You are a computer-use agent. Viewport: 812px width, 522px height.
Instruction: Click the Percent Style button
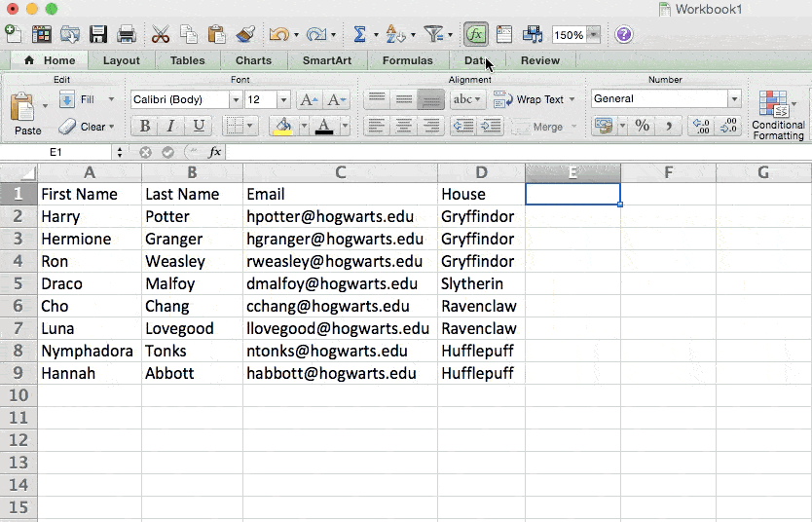click(x=642, y=126)
